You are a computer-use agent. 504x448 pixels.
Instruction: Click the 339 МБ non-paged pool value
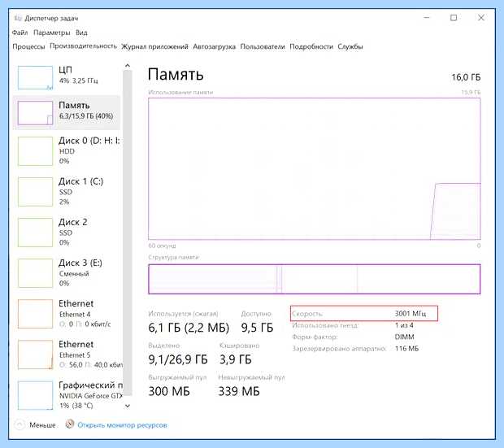click(x=239, y=391)
